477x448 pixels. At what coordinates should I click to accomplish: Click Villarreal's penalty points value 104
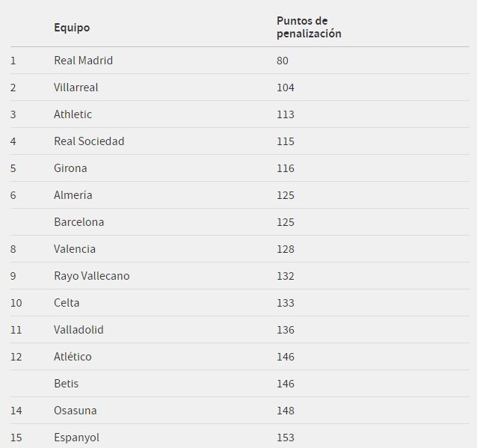tap(286, 88)
